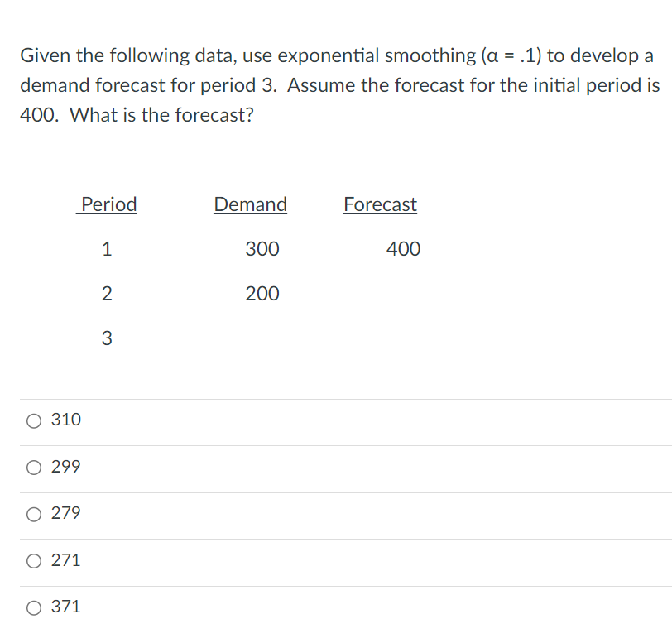Screen dimensions: 672x638
Task: Select the 299 answer radio button
Action: coord(33,467)
